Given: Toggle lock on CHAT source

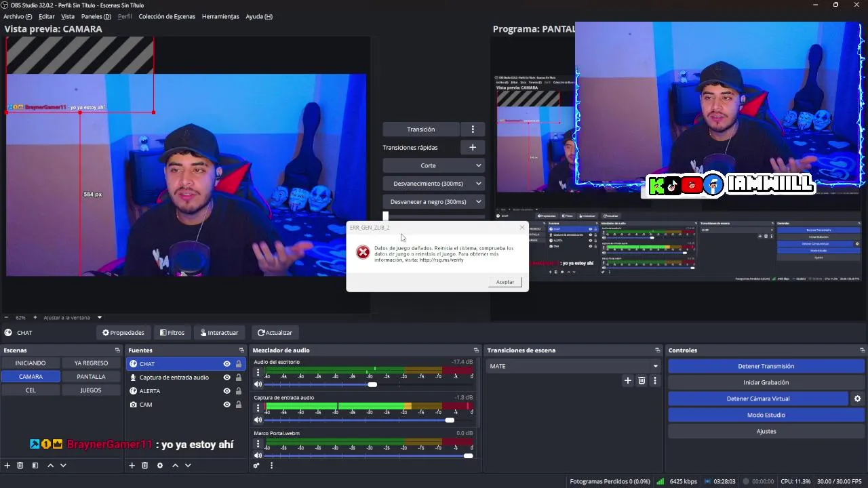Looking at the screenshot, I should tap(238, 364).
